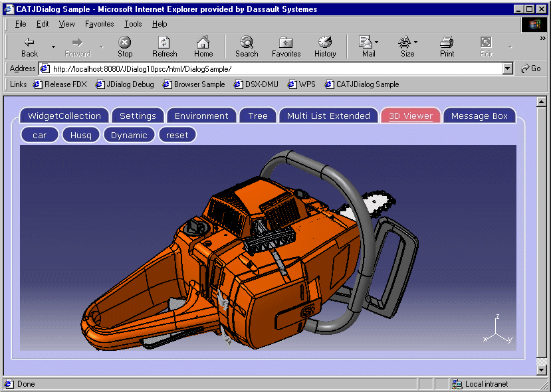
Task: Select the 3D Viewer tab
Action: [411, 116]
